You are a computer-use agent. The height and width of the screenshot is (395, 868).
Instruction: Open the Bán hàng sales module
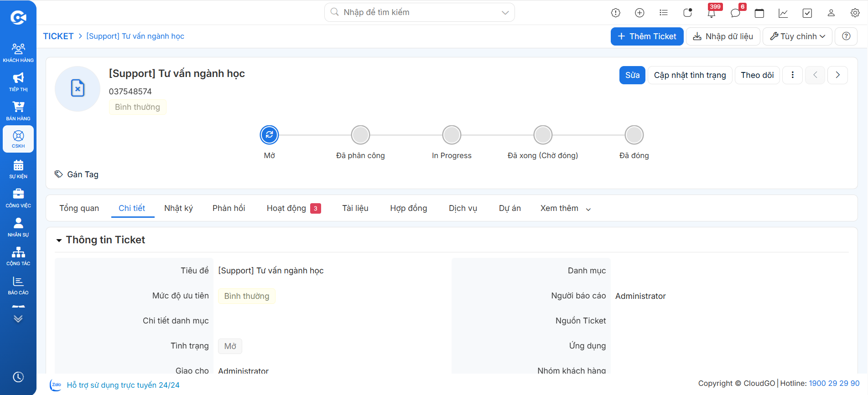[x=18, y=111]
